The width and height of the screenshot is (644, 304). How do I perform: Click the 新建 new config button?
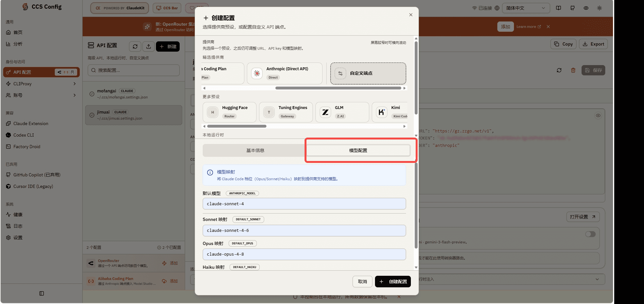coord(168,46)
